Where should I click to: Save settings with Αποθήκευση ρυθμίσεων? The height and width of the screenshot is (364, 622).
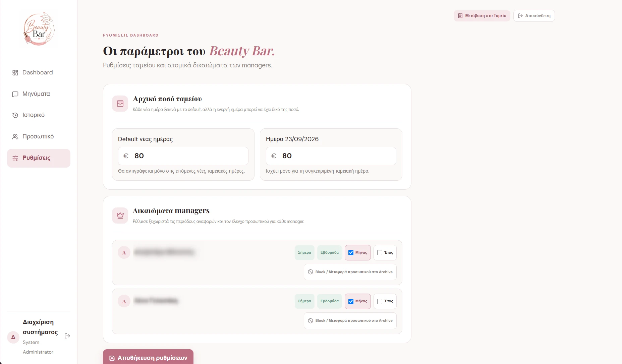coord(148,357)
